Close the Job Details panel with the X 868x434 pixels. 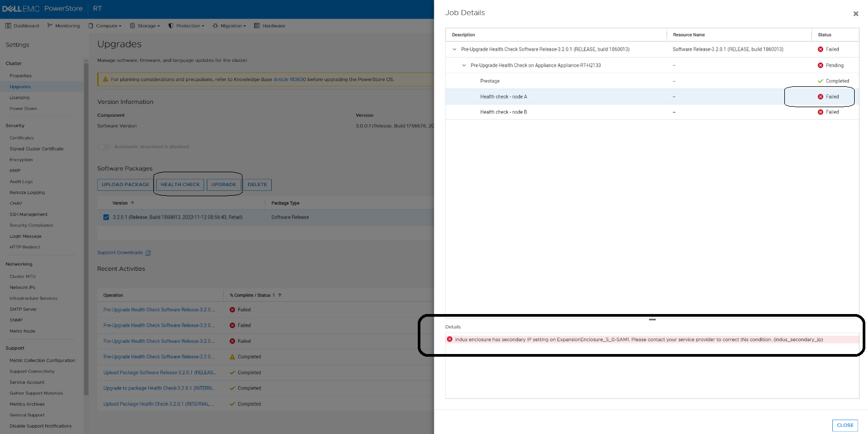click(856, 14)
